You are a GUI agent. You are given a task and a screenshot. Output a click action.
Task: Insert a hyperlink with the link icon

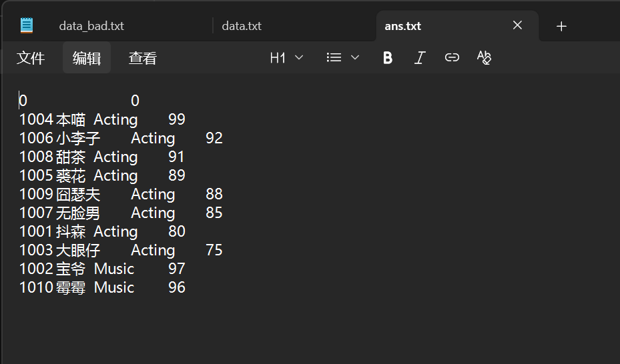pos(452,58)
